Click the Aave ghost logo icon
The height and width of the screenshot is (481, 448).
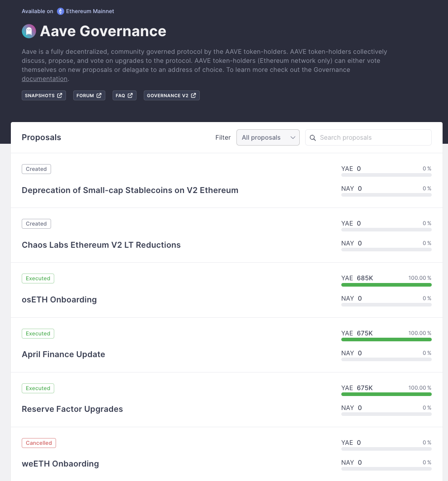click(29, 31)
